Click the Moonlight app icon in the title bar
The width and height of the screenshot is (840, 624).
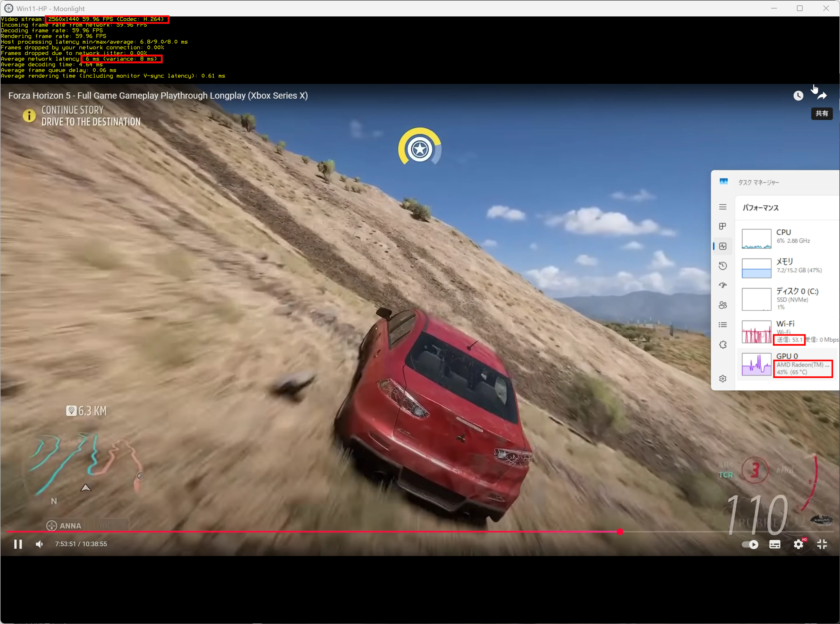tap(9, 8)
